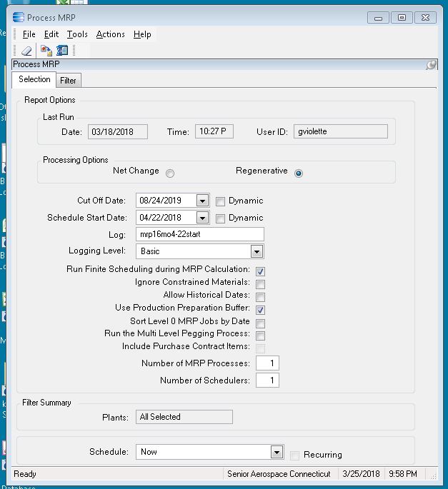
Task: Open the Actions menu
Action: 111,34
